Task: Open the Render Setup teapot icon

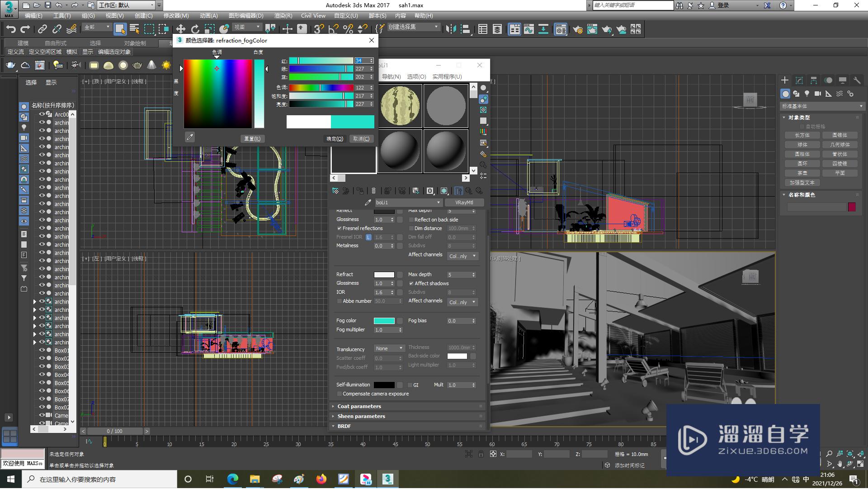Action: [577, 29]
